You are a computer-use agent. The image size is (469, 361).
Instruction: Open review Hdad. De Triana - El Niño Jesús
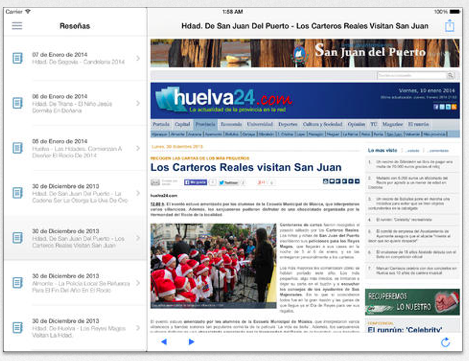click(x=75, y=103)
